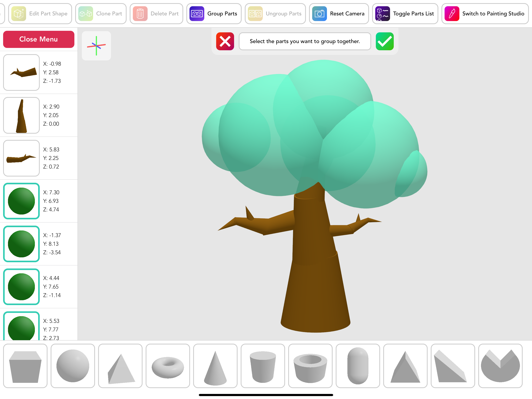The image size is (532, 399).
Task: Toggle the Parts List panel
Action: 405,14
